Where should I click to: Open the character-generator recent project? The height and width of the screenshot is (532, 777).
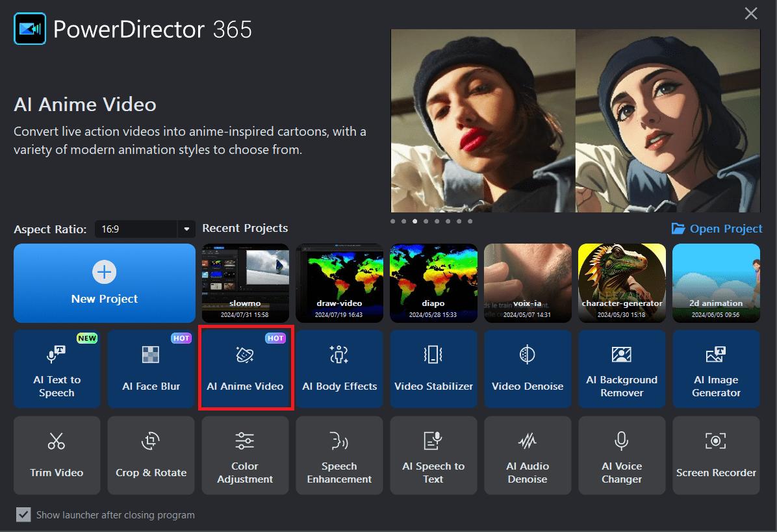pos(622,283)
